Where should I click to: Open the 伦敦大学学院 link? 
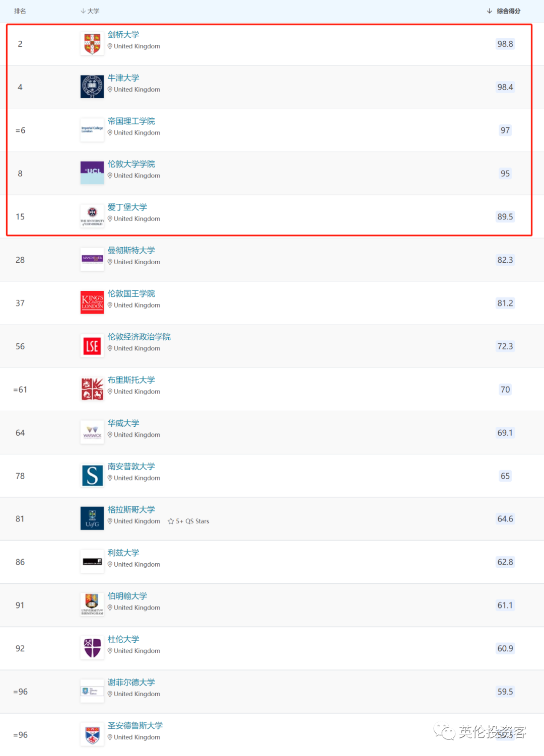[131, 164]
